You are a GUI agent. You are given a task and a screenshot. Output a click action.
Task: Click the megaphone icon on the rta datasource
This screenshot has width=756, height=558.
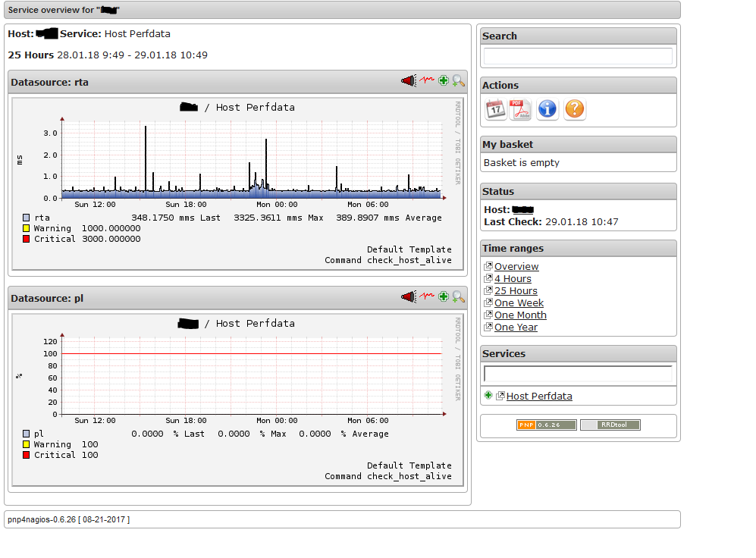point(409,80)
